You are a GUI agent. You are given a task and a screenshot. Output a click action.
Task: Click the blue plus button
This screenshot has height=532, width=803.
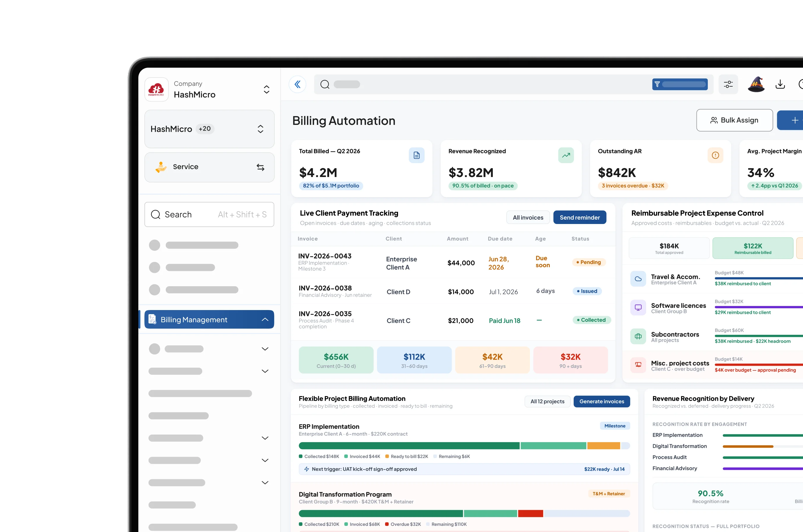[x=791, y=120]
